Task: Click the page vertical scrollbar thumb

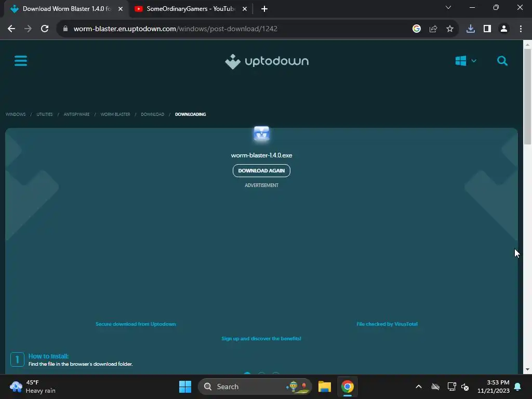Action: pos(528,96)
